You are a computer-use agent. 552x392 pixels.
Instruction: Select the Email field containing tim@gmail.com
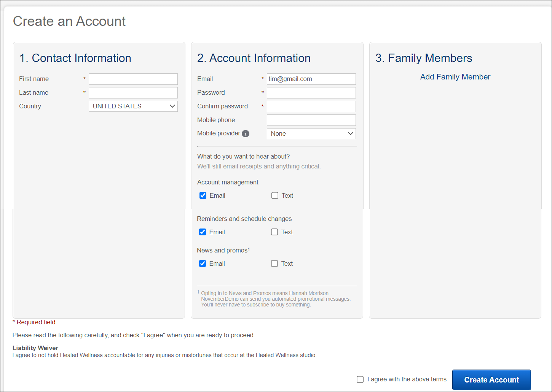point(311,79)
